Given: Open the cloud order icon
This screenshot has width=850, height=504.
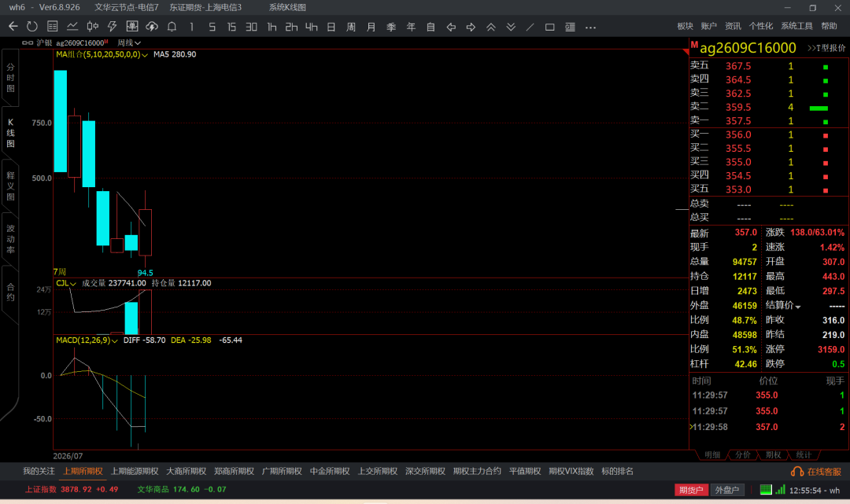Looking at the screenshot, I should 152,27.
